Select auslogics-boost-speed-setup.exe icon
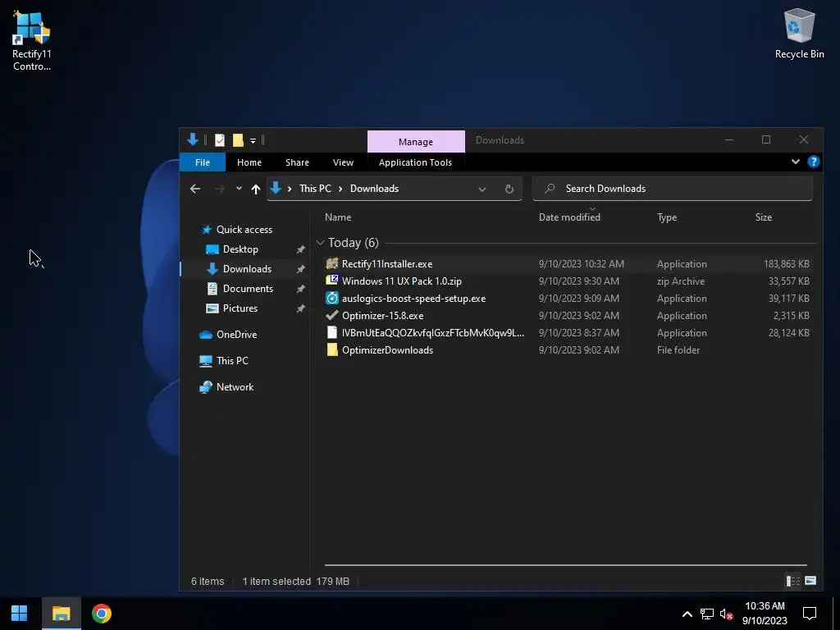The width and height of the screenshot is (840, 630). [x=332, y=299]
